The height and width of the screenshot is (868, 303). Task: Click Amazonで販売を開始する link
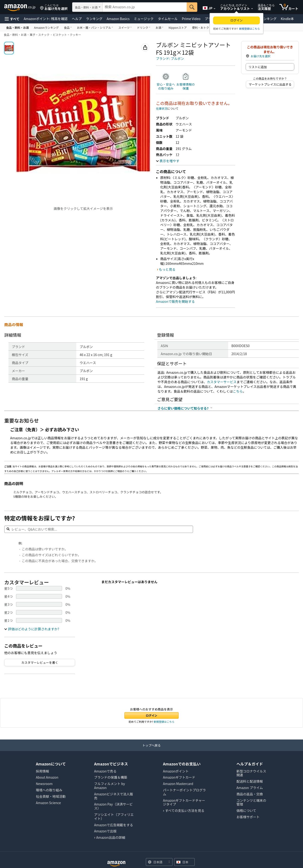(175, 302)
